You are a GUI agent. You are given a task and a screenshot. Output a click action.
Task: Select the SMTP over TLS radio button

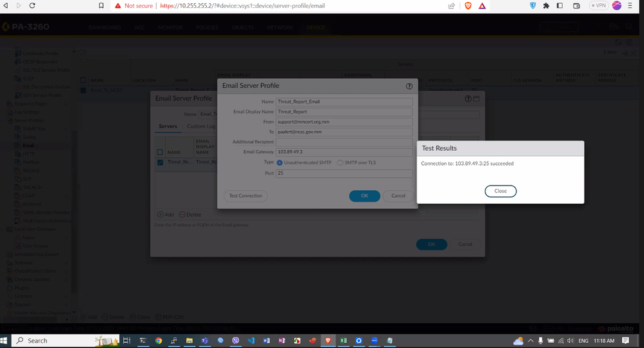pos(340,162)
